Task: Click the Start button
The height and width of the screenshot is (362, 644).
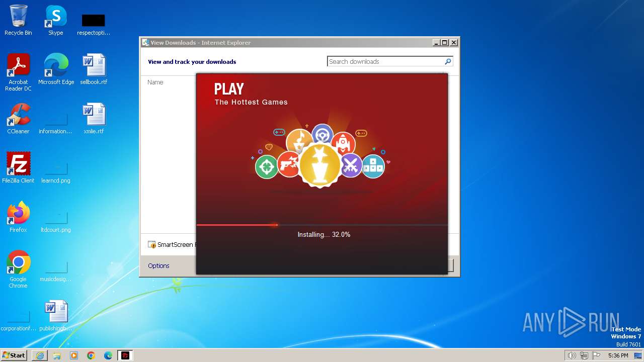Action: click(x=14, y=355)
